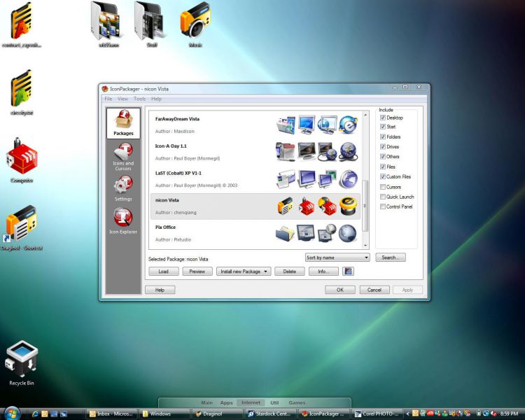Click the taskbar clock showing 8:59 PM

pyautogui.click(x=509, y=414)
